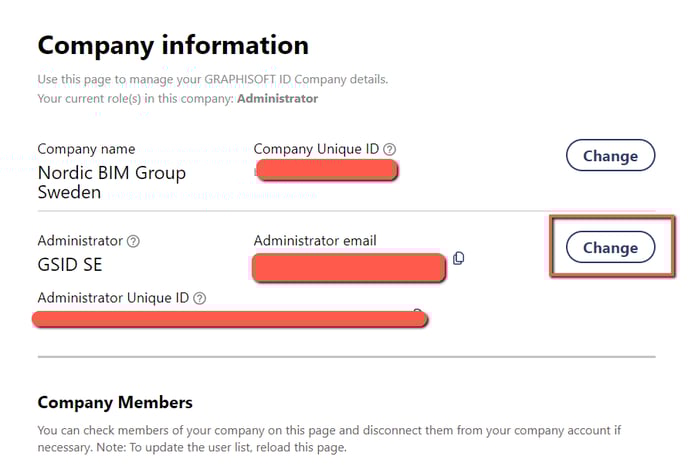Click the Company Unique ID label text
Viewport: 688px width, 473px height.
[316, 149]
